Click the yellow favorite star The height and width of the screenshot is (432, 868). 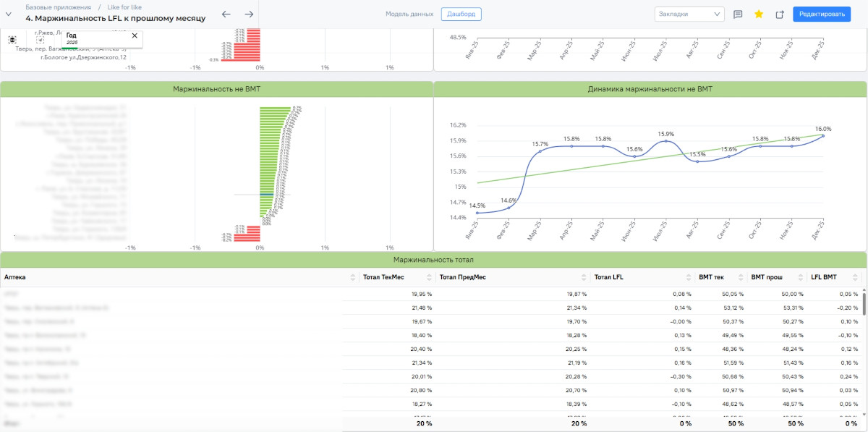click(x=759, y=14)
